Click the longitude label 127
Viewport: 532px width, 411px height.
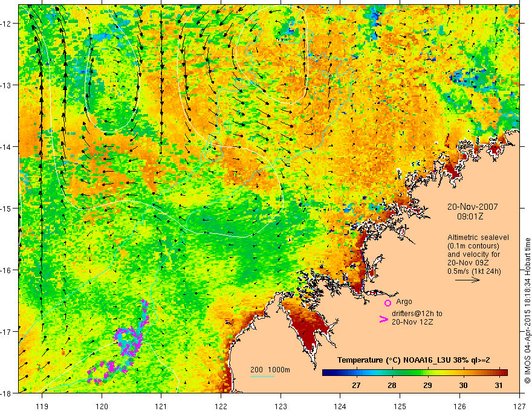click(x=519, y=407)
